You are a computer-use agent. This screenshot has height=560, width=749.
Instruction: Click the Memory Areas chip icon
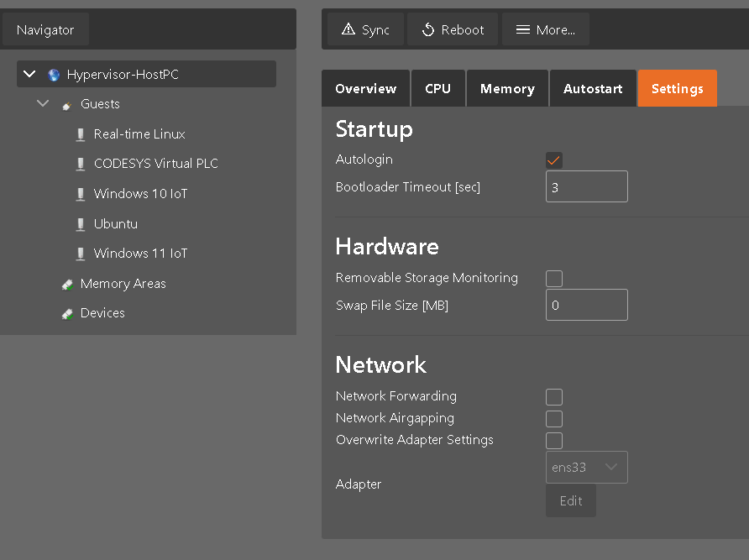[67, 284]
